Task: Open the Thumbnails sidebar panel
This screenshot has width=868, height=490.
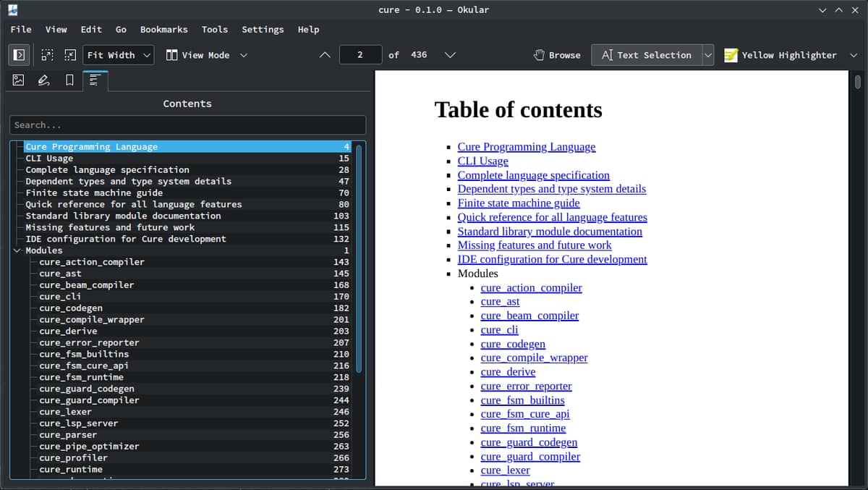Action: click(x=19, y=80)
